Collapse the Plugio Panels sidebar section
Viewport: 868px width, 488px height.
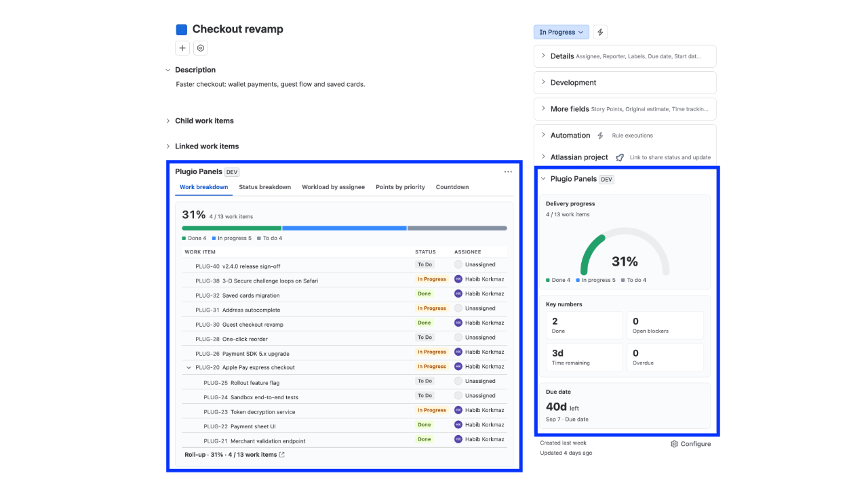(543, 179)
